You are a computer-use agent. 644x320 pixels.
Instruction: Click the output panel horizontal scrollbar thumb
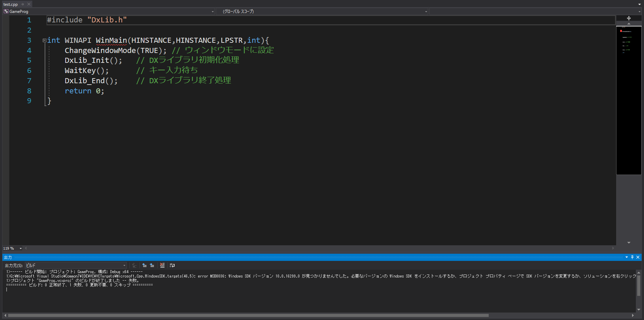point(248,316)
